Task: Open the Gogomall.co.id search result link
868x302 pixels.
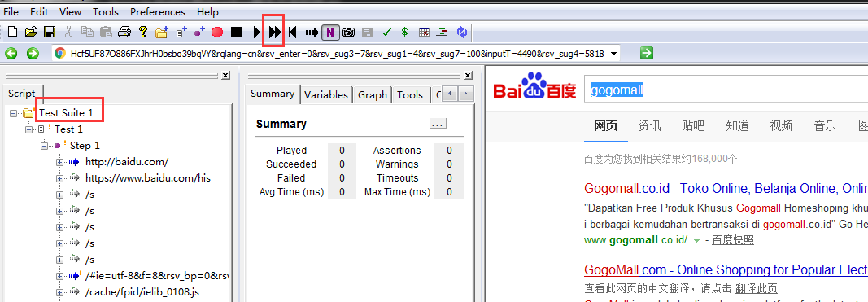Action: (x=726, y=189)
